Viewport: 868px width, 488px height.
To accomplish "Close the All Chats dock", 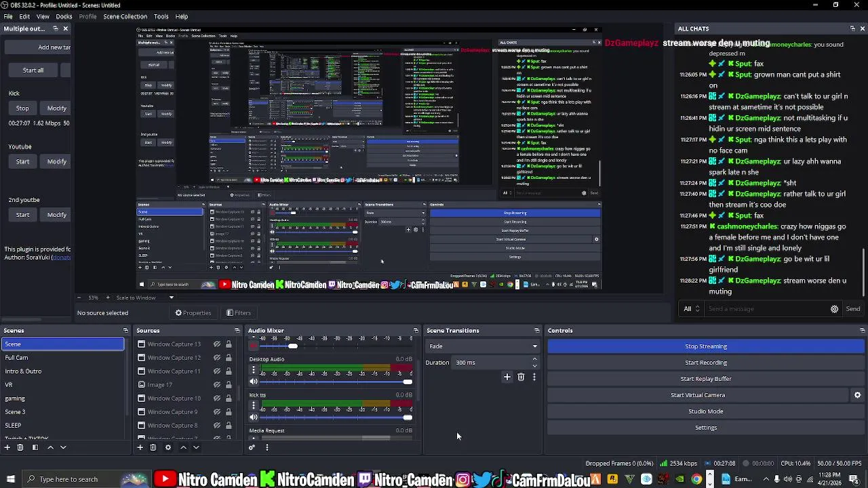I will coord(862,28).
